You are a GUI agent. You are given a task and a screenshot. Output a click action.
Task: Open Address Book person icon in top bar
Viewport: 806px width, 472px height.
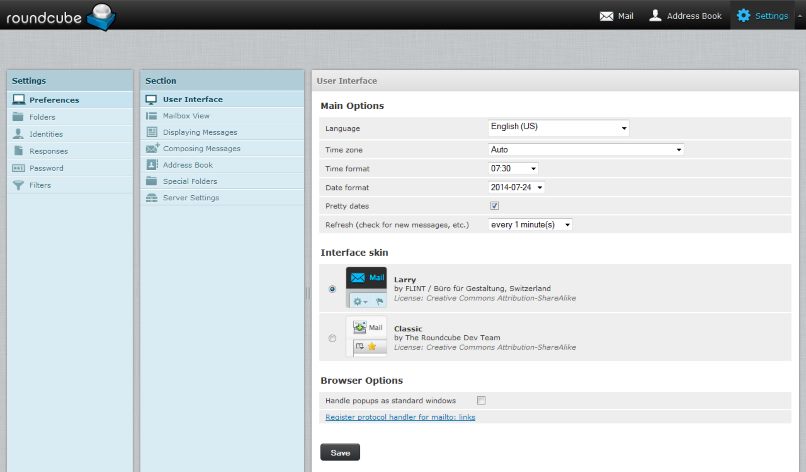[655, 16]
